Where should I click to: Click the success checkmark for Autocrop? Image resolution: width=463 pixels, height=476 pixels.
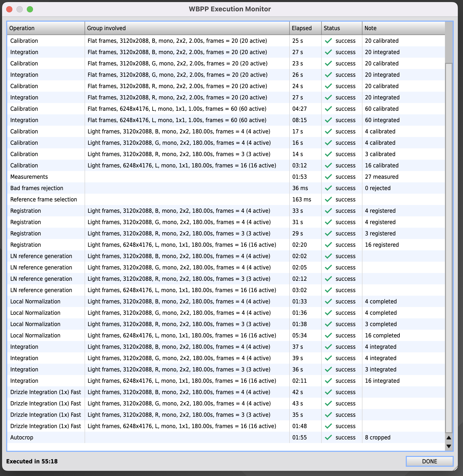[328, 437]
